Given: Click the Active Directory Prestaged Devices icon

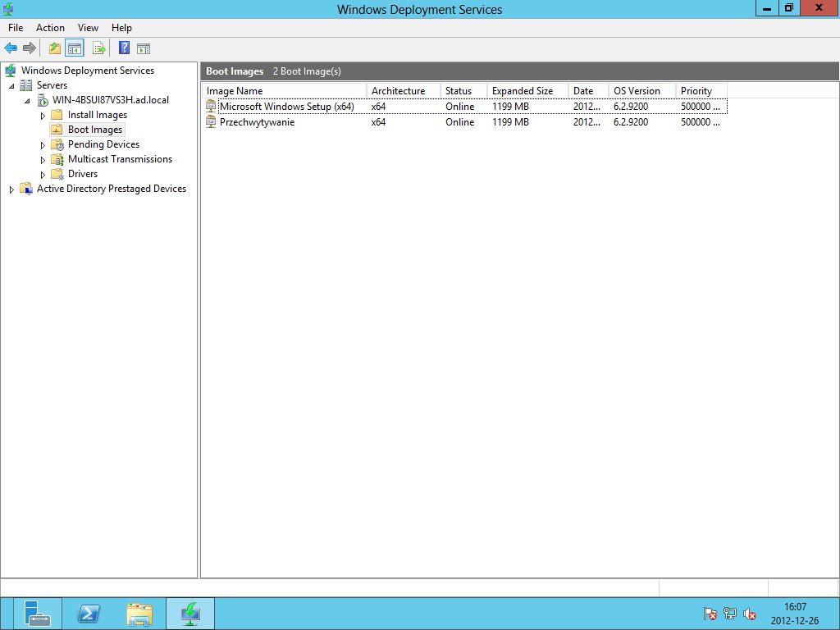Looking at the screenshot, I should coord(26,189).
